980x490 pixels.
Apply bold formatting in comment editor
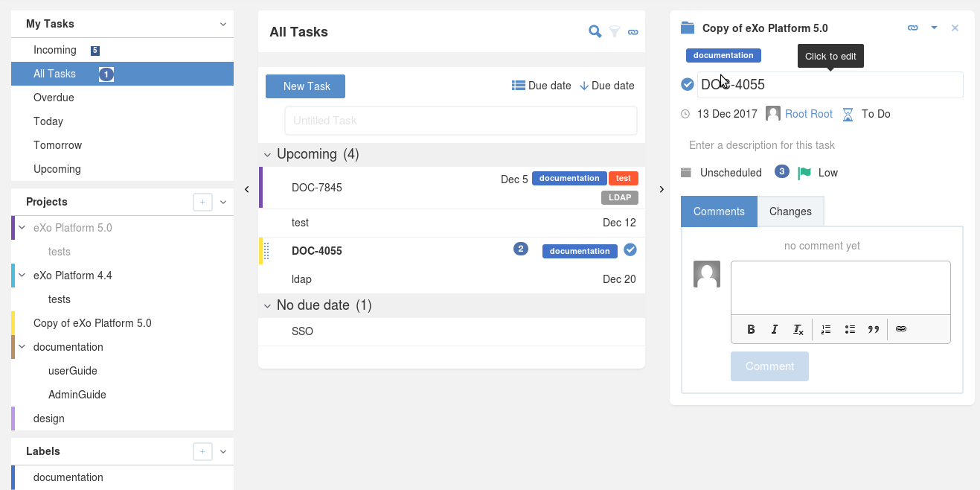coord(751,329)
